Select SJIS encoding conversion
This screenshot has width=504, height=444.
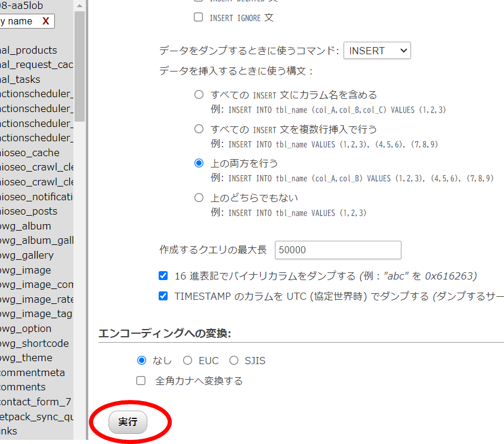234,361
